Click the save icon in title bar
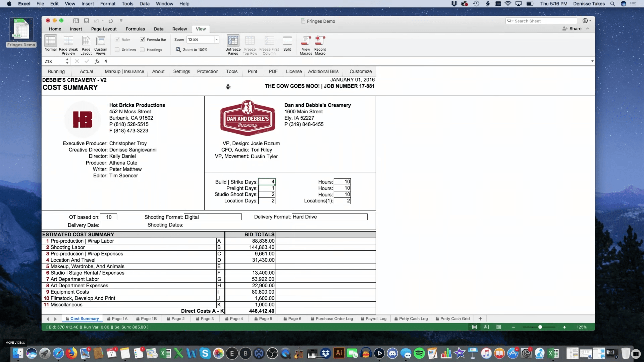The height and width of the screenshot is (362, 644). [x=87, y=21]
